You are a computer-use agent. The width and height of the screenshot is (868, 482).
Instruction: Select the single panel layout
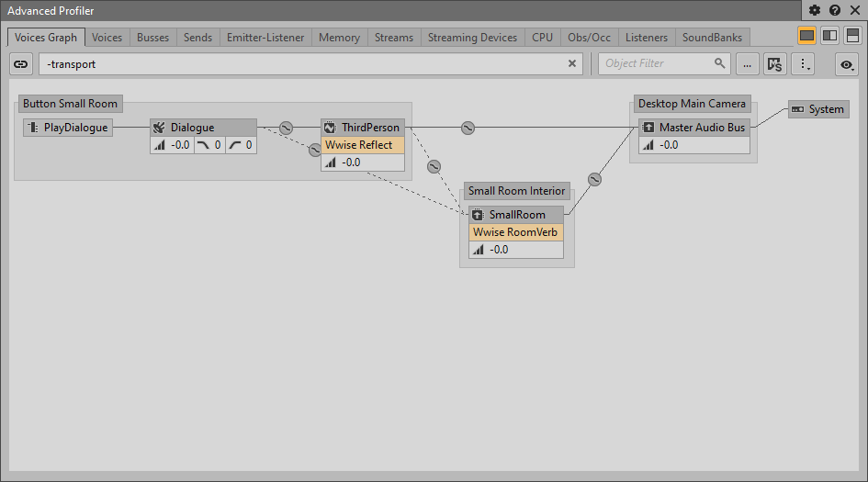(806, 36)
